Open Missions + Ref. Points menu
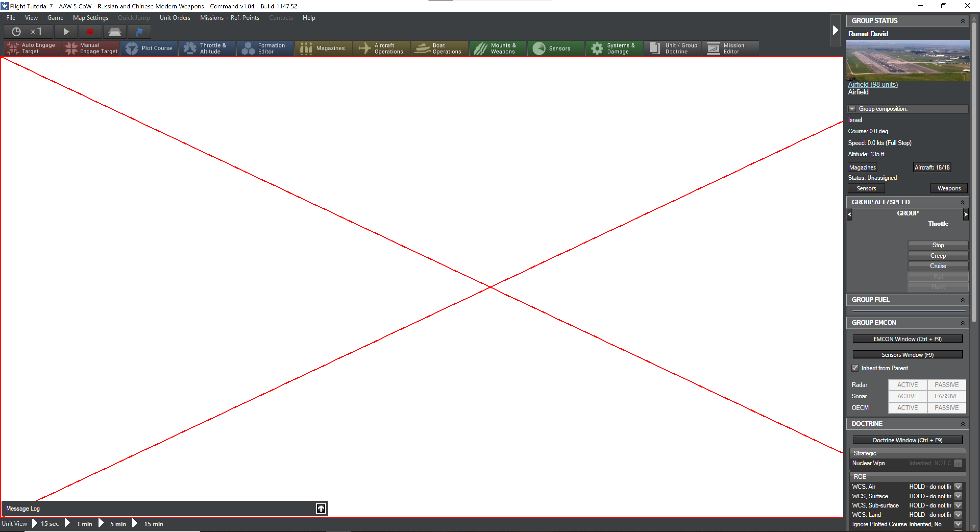Screen dimensions: 980x532 click(x=229, y=18)
